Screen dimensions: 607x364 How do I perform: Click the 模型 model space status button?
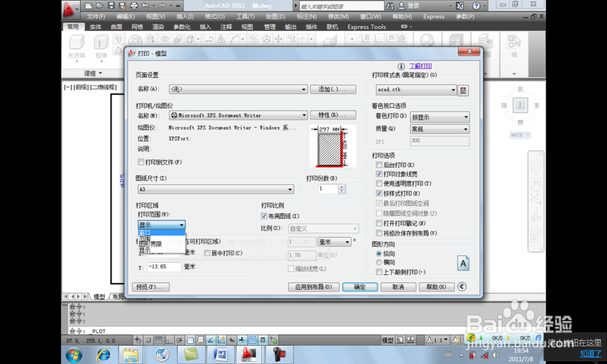point(387,340)
